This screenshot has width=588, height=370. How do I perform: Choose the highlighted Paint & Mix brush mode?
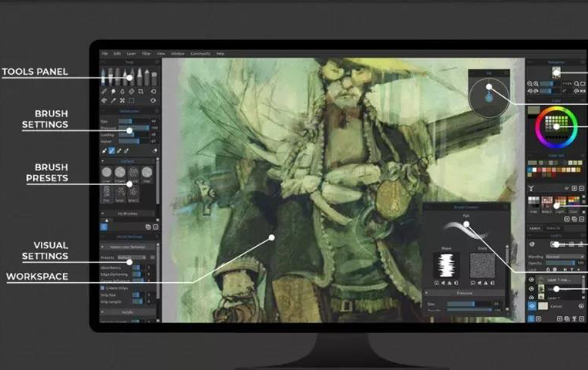[x=112, y=151]
